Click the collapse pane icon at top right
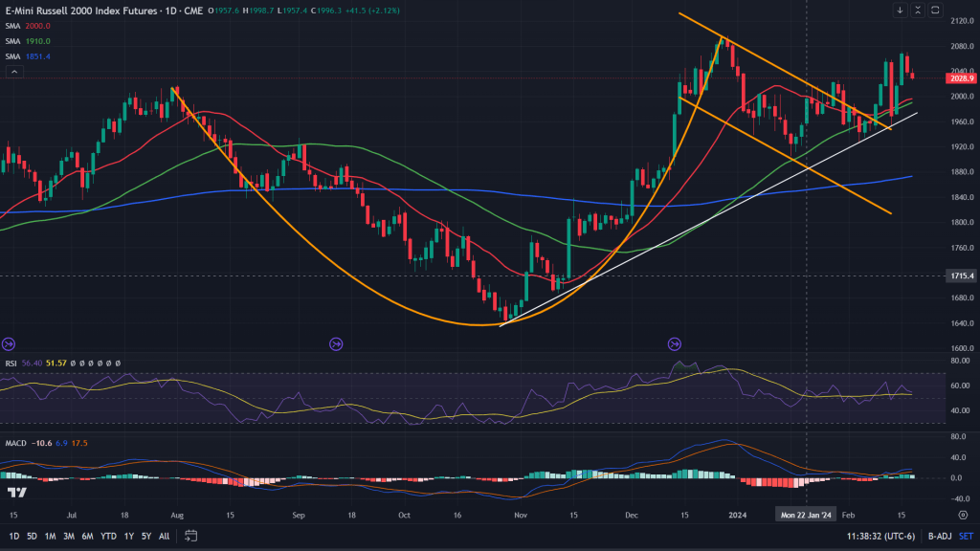This screenshot has height=551, width=980. tap(917, 11)
